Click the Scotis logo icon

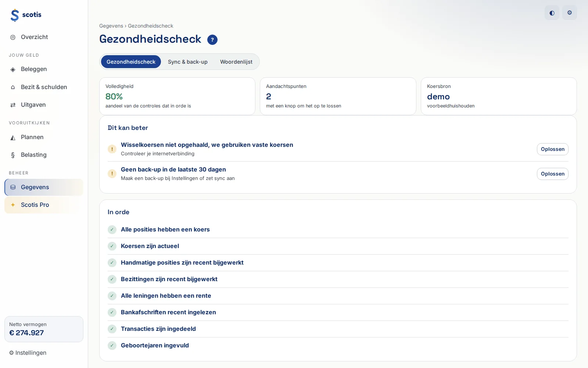click(x=15, y=15)
